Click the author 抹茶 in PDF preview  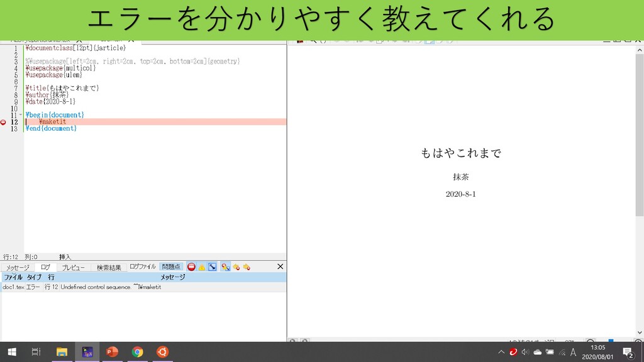pyautogui.click(x=461, y=177)
